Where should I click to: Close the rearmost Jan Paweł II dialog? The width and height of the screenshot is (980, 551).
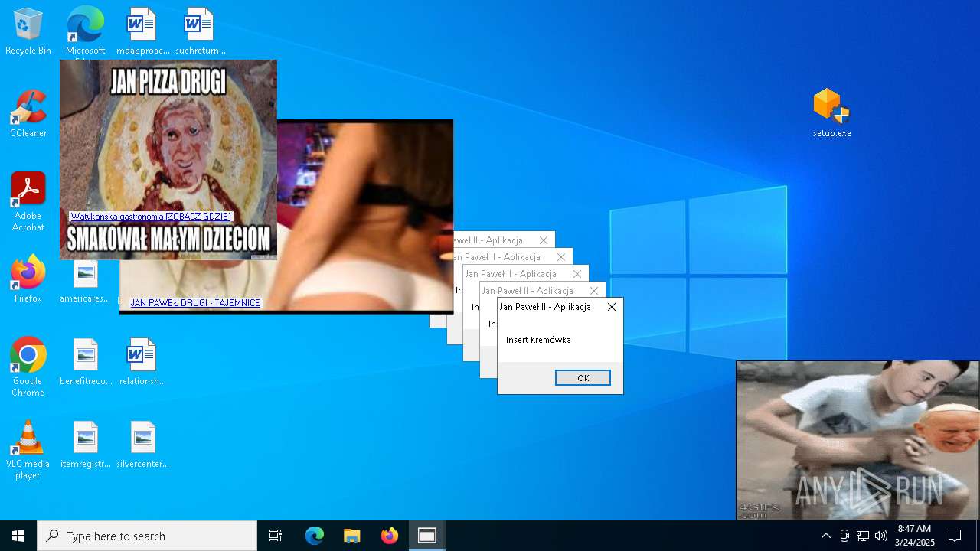tap(544, 240)
